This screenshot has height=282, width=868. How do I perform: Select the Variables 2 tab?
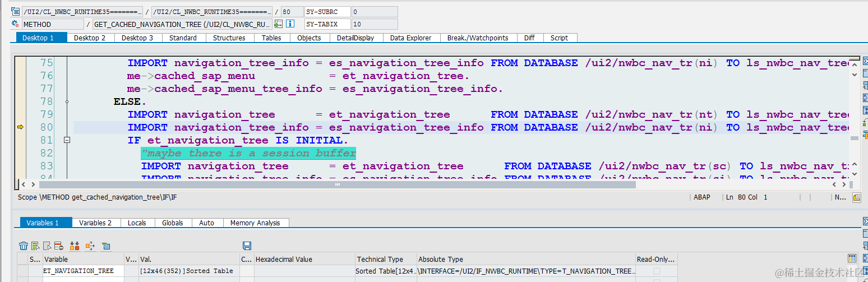pyautogui.click(x=95, y=223)
